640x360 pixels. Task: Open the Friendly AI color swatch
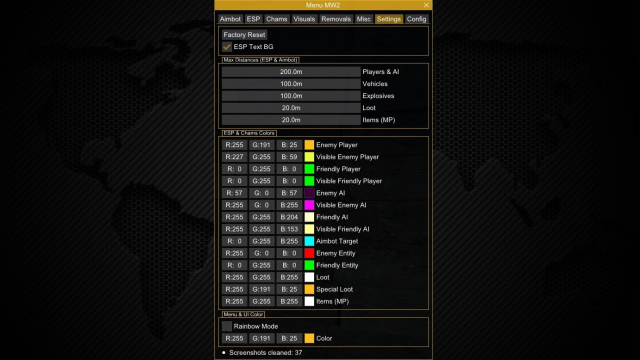(x=309, y=217)
